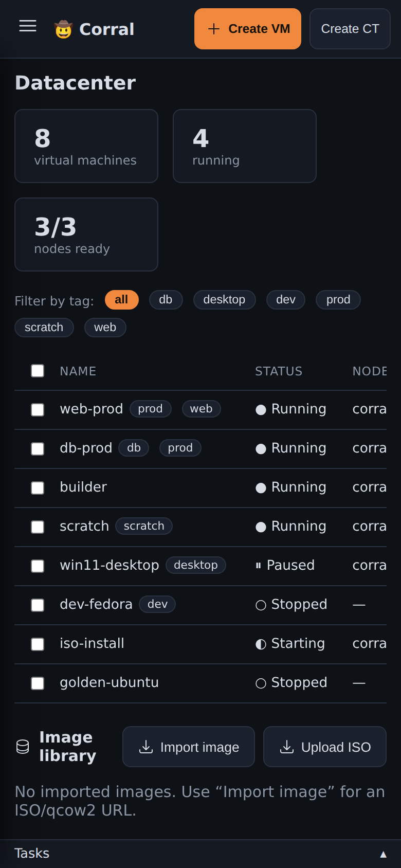Click the dev tag in dev-fedora row
This screenshot has width=401, height=868.
[158, 604]
